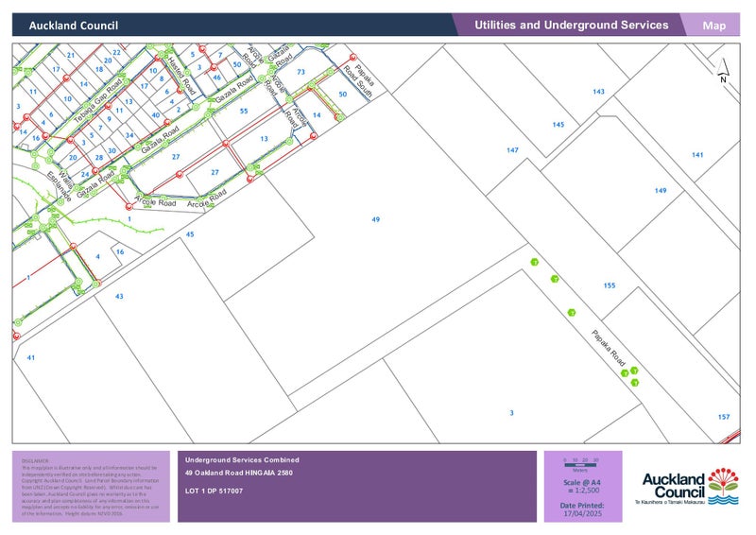Select parcel 155 beside Papaka Road
The height and width of the screenshot is (535, 756).
pos(609,285)
